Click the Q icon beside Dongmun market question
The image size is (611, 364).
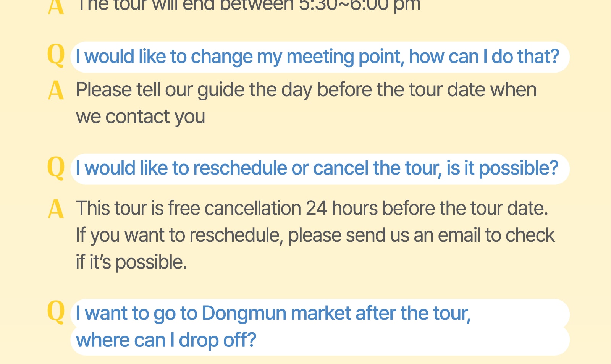(56, 312)
